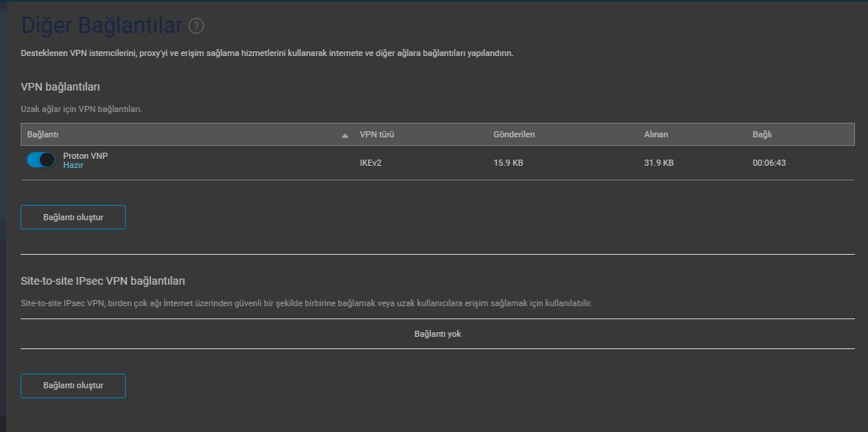Open the Proton VNP connection entry

85,157
